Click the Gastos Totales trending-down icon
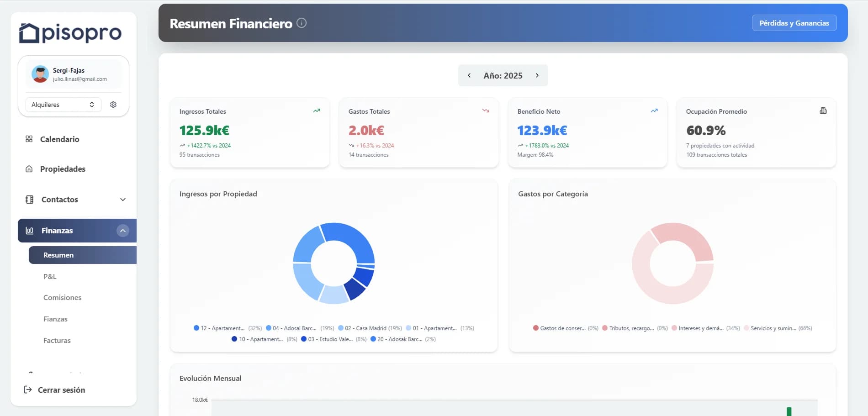The width and height of the screenshot is (868, 416). pyautogui.click(x=486, y=111)
